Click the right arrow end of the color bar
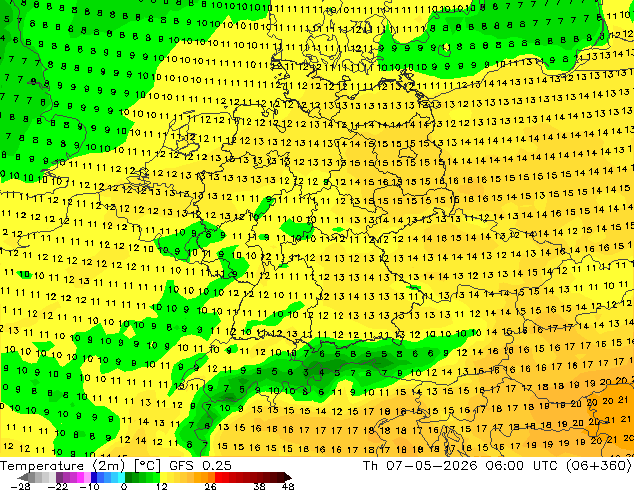 point(288,477)
